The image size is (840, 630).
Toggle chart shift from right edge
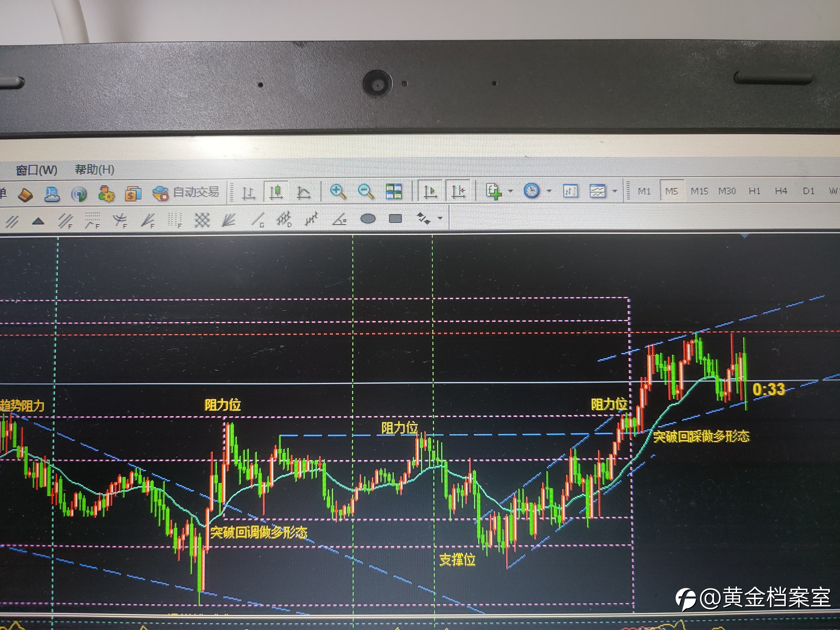[458, 191]
